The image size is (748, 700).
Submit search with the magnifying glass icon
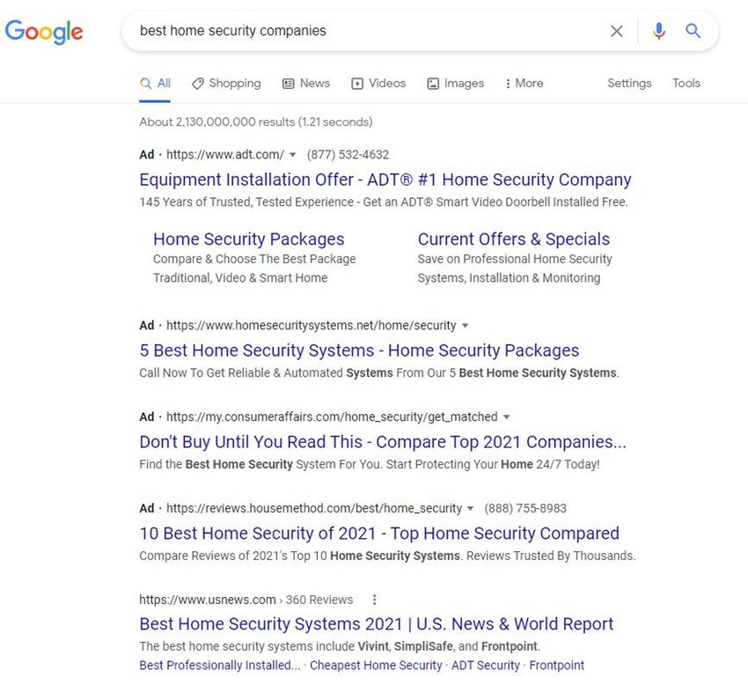click(693, 31)
